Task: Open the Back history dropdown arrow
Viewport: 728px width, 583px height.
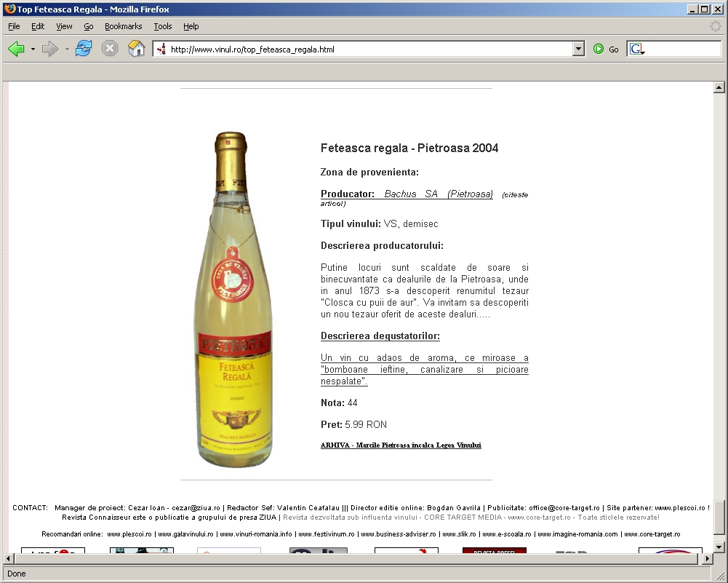Action: tap(33, 49)
